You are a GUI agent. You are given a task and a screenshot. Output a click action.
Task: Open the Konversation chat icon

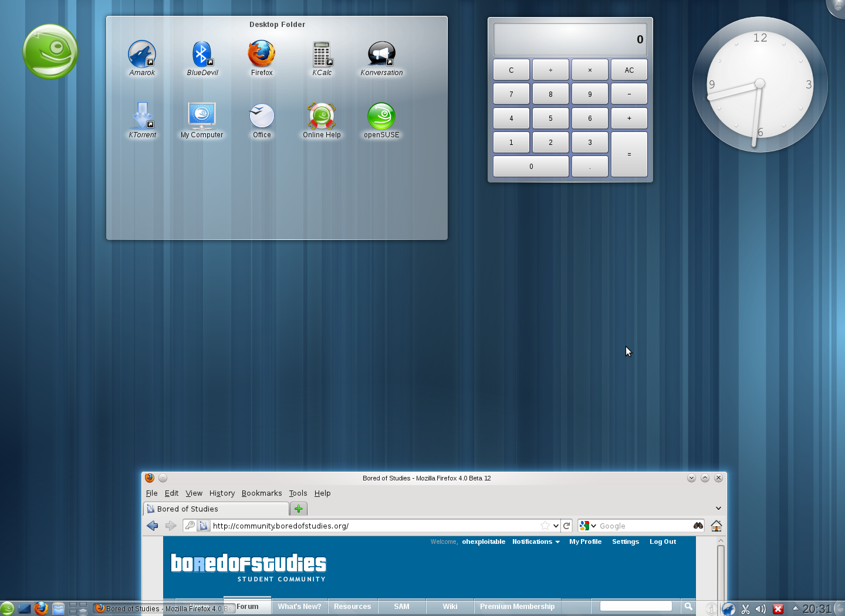[381, 55]
